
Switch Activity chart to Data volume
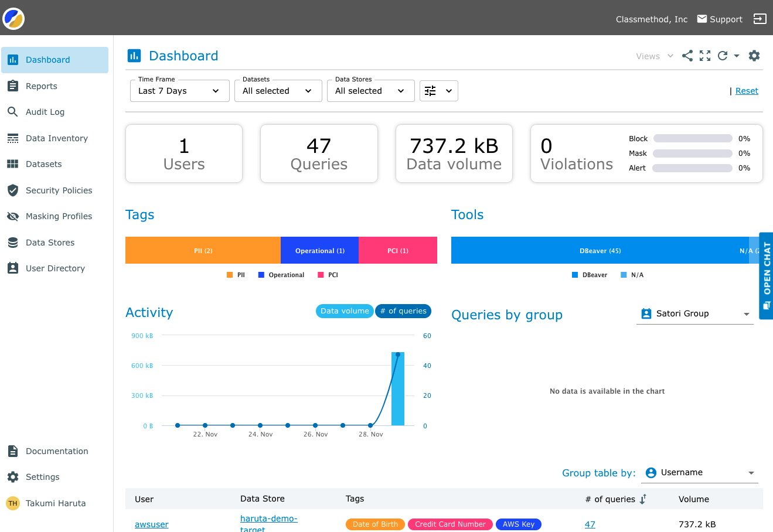click(345, 311)
